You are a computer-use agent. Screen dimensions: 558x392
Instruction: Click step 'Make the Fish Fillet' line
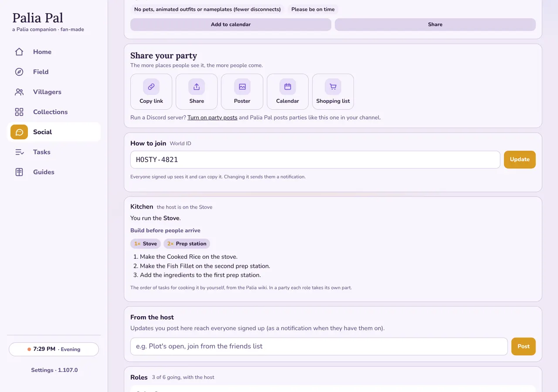click(205, 266)
